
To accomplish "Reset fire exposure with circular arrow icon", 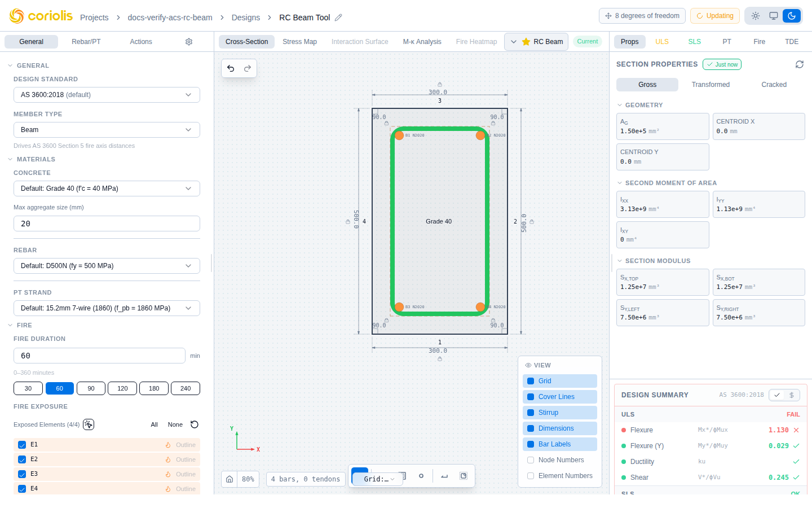I will pyautogui.click(x=195, y=424).
